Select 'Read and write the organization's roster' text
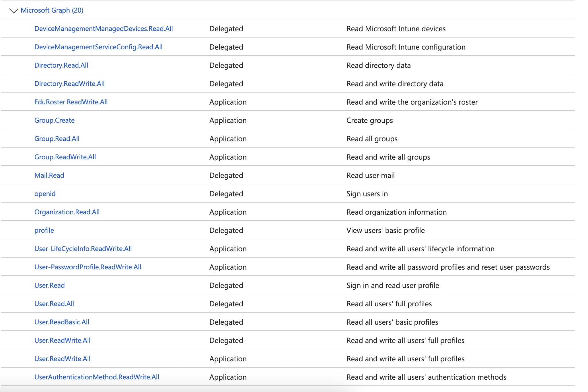Screen dimensions: 588x392 click(412, 102)
